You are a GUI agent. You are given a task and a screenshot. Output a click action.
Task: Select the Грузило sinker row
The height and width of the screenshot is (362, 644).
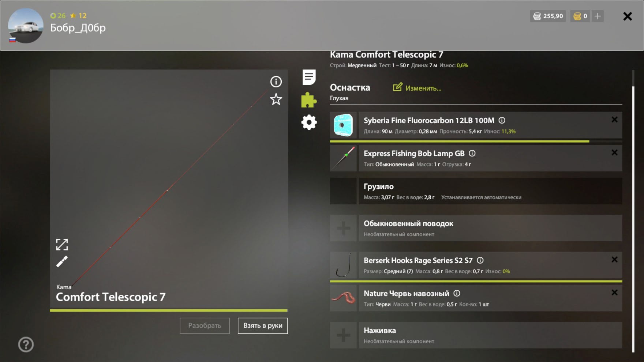476,191
